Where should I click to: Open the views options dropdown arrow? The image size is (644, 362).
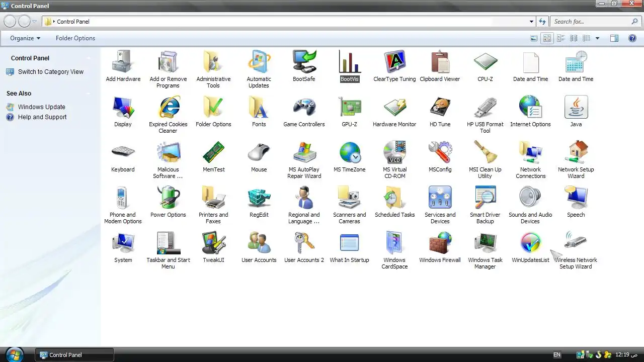coord(597,38)
